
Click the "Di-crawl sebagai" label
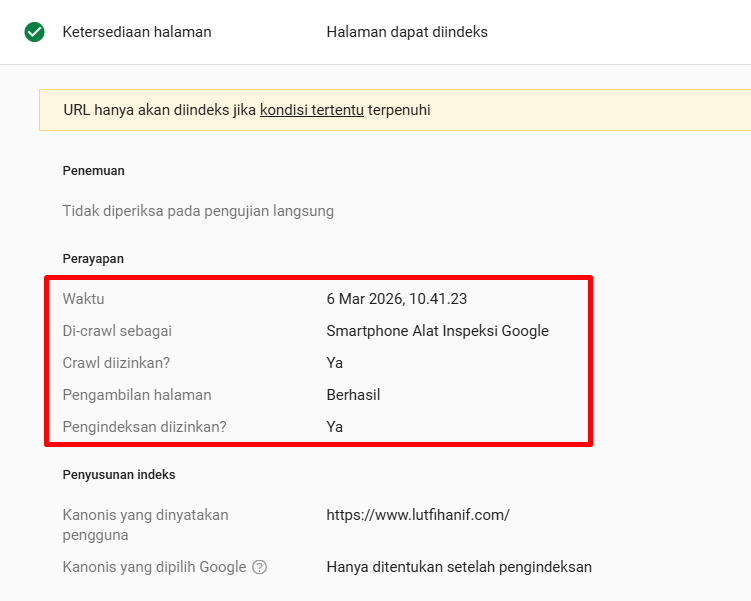(124, 331)
